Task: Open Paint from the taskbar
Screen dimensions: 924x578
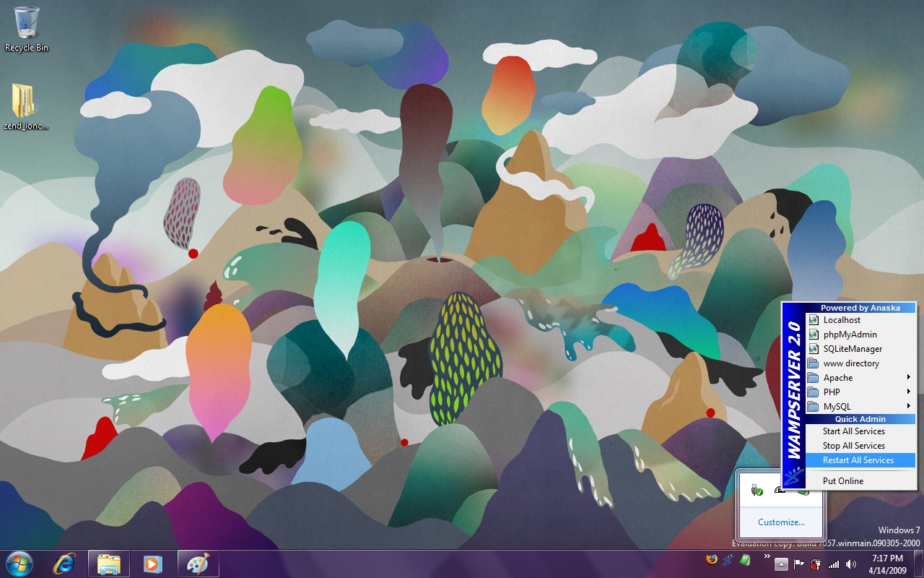Action: click(x=198, y=564)
